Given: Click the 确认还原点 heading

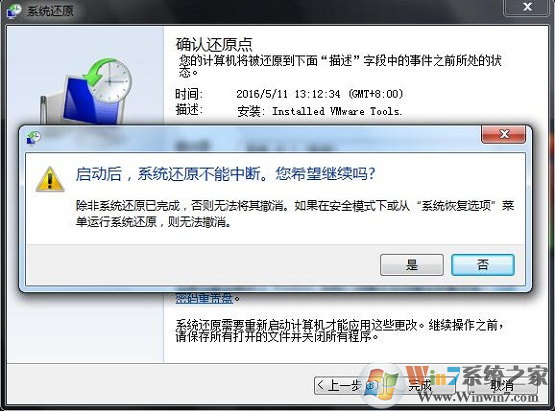Looking at the screenshot, I should click(214, 45).
